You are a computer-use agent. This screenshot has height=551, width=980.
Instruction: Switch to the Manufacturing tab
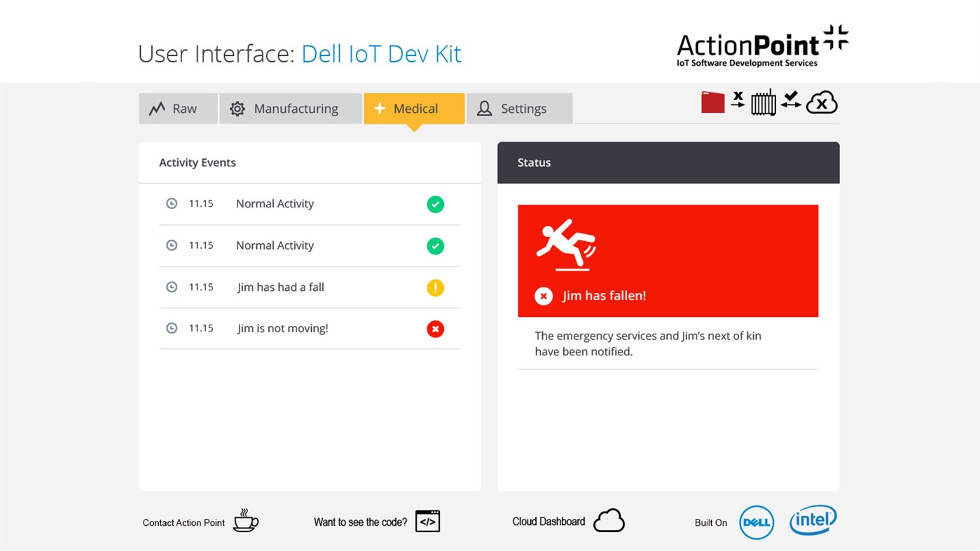click(x=290, y=108)
